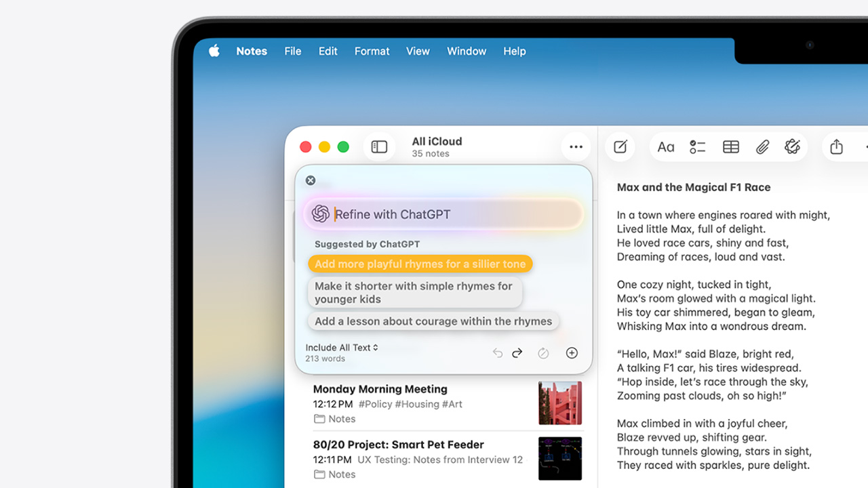Screen dimensions: 868x488
Task: Click the redo arrow in popup
Action: [x=517, y=353]
